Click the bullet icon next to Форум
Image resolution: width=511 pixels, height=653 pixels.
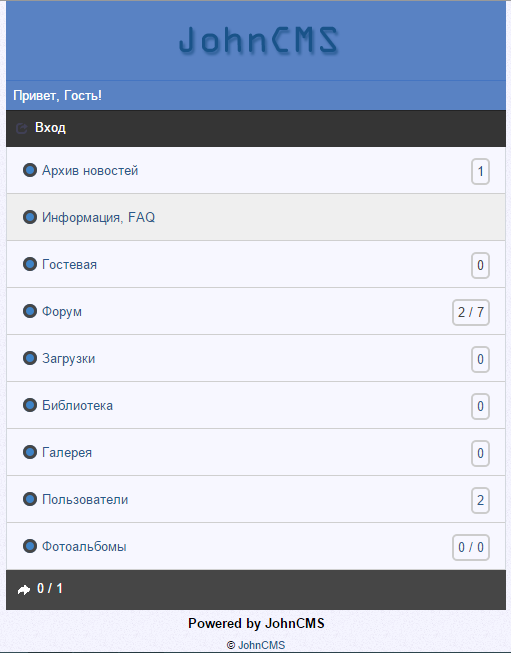click(x=30, y=311)
